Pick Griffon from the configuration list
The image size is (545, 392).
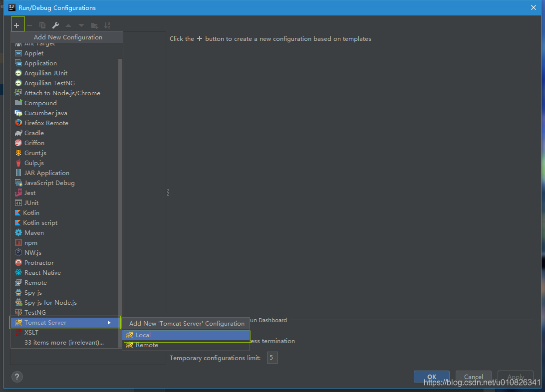coord(65,143)
